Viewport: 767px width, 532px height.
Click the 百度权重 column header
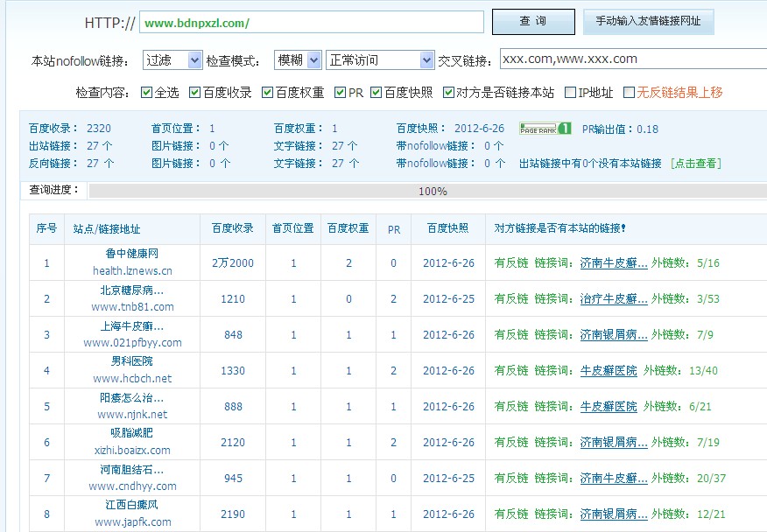(348, 228)
